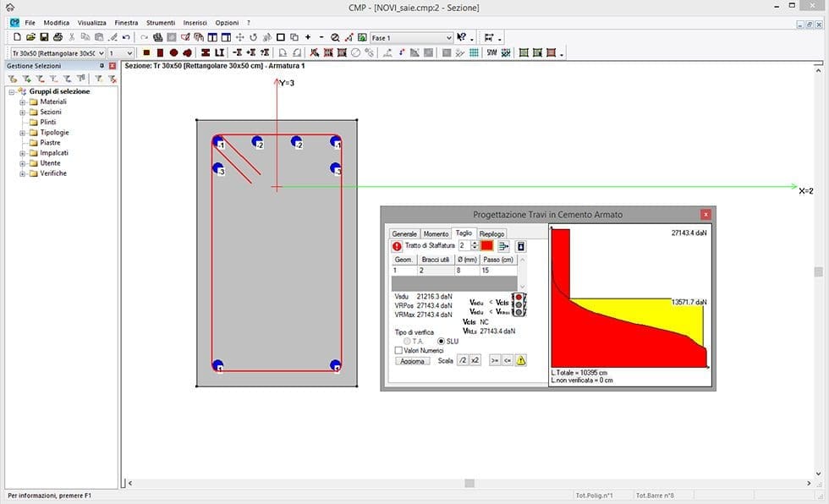
Task: Click the Print icon in the toolbar
Action: pyautogui.click(x=58, y=37)
